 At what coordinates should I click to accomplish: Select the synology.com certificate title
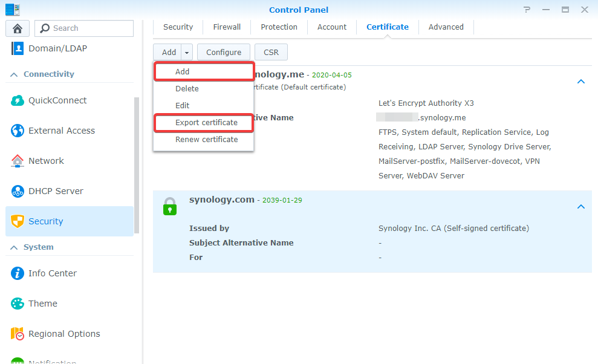pos(221,200)
